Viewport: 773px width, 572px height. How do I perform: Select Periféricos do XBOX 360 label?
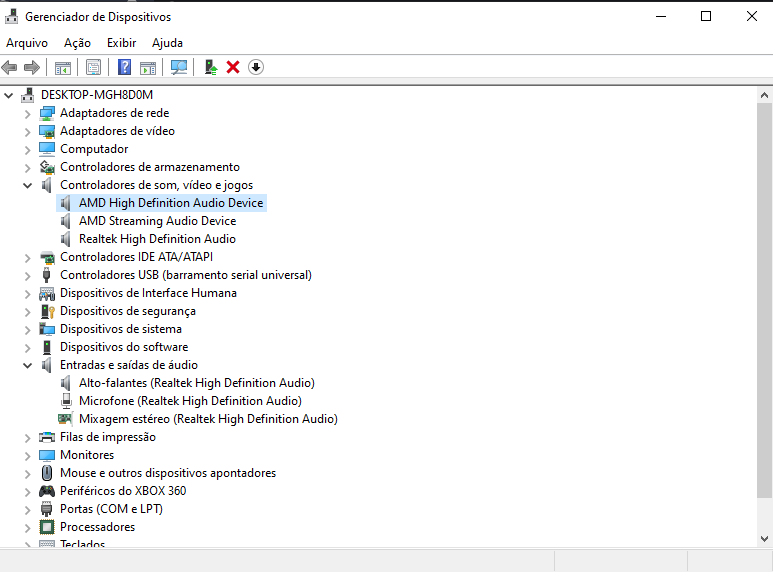[123, 491]
